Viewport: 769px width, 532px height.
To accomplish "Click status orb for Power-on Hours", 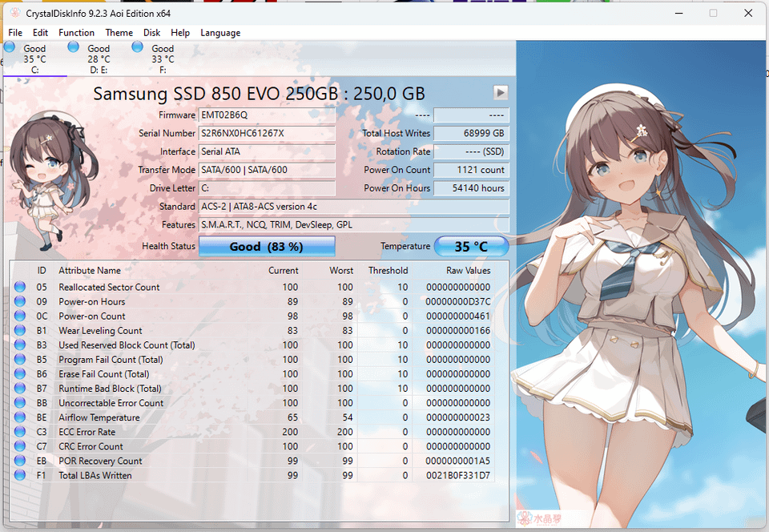I will point(19,301).
